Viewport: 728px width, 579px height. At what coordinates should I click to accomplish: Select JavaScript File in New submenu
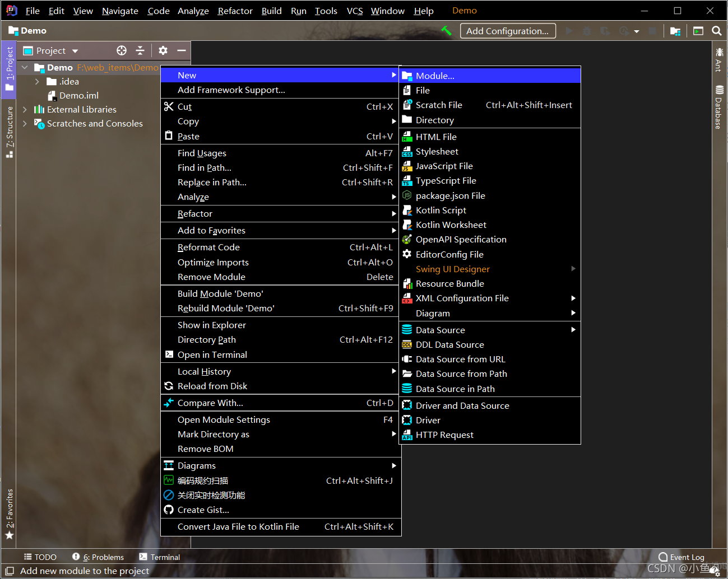point(490,166)
